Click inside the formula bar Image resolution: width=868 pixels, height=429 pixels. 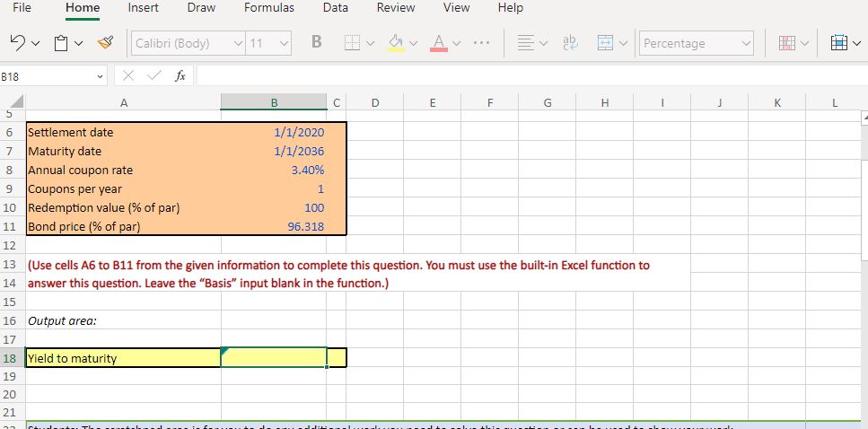point(531,77)
